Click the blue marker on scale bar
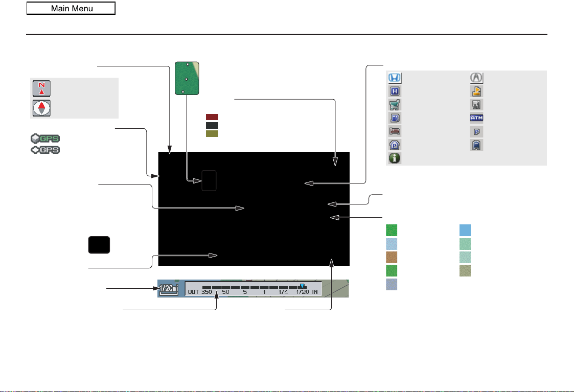The height and width of the screenshot is (392, 574). point(302,286)
